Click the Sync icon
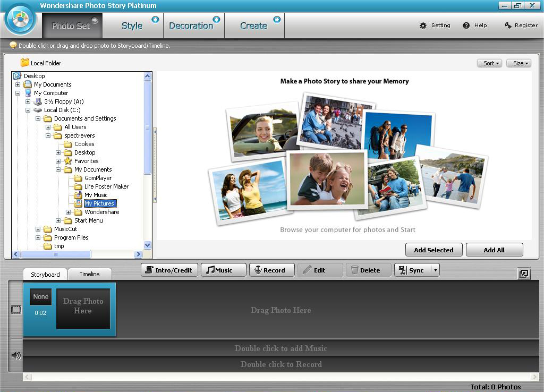Screen dimensions: 544x392 pyautogui.click(x=402, y=270)
